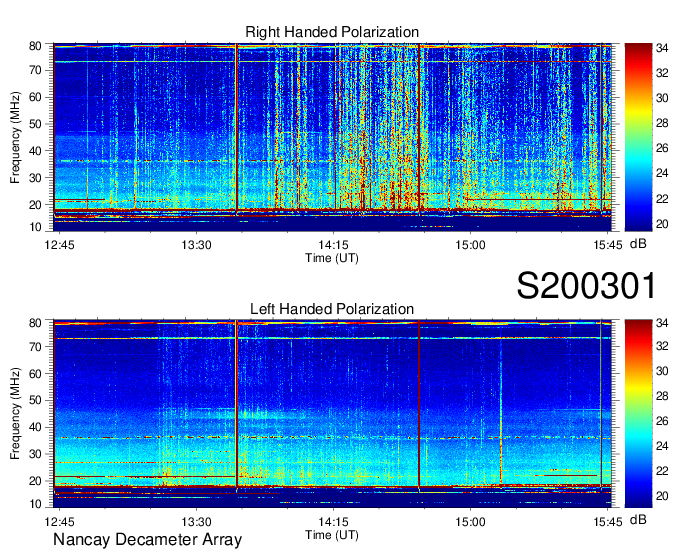The width and height of the screenshot is (680, 552).
Task: Click the 22 value on lower color bar
Action: [x=662, y=471]
